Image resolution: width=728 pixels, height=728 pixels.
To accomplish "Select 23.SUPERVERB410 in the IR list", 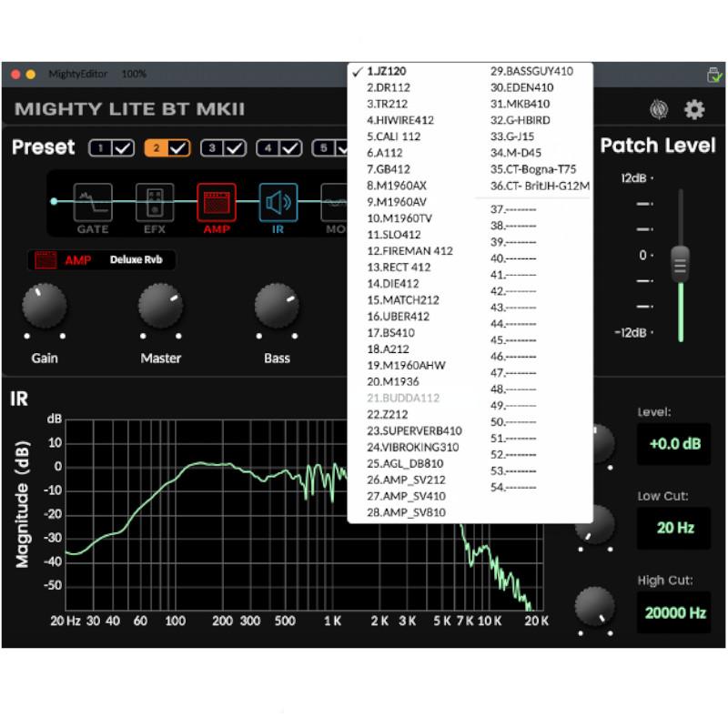I will (x=414, y=430).
